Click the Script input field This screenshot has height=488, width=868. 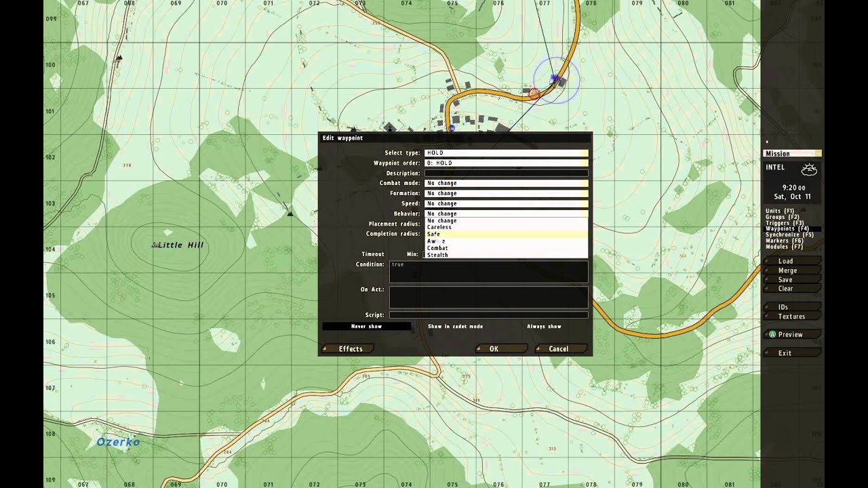tap(488, 315)
